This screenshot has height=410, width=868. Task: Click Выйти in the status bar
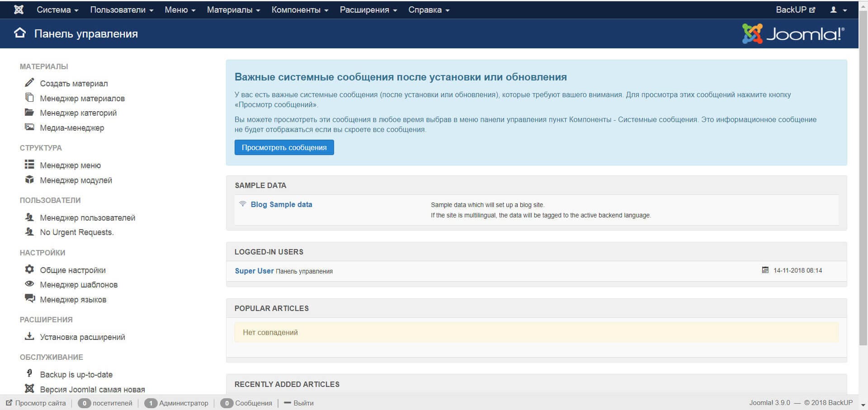point(303,403)
